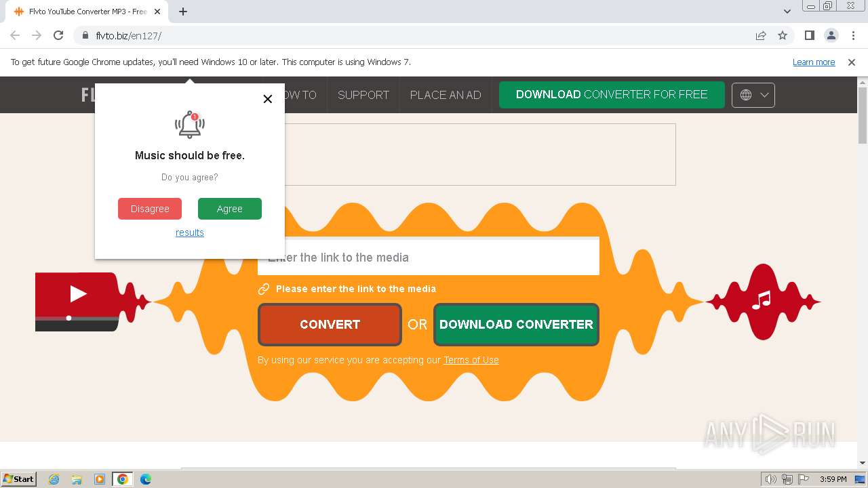Screen dimensions: 868x488
Task: Open the Windows Start menu
Action: click(x=19, y=479)
